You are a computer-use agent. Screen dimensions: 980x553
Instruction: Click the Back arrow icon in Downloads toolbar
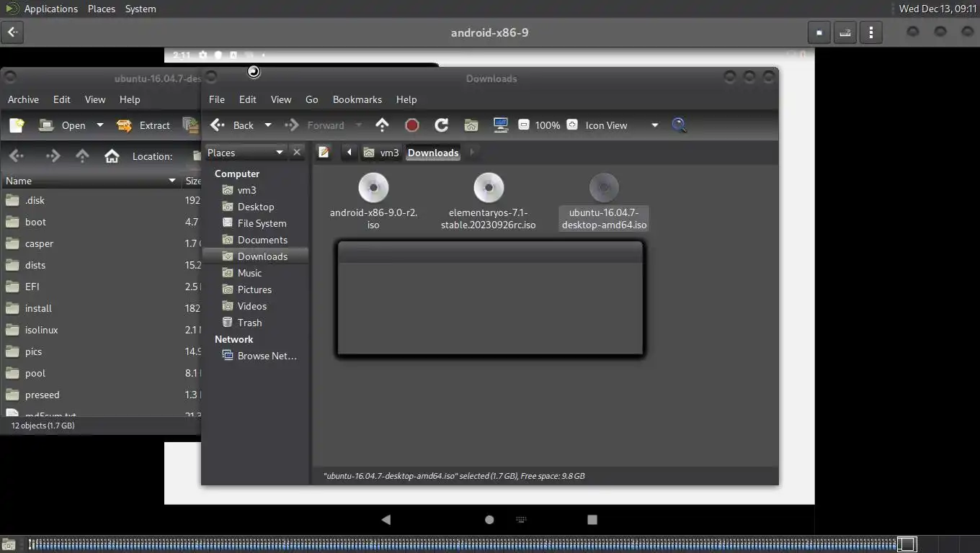click(x=217, y=125)
